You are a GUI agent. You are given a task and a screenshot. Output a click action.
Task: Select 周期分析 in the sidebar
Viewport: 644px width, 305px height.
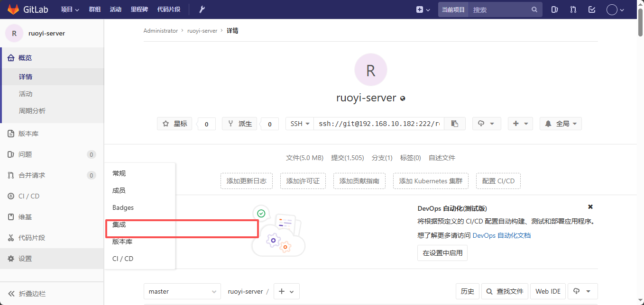pos(52,111)
